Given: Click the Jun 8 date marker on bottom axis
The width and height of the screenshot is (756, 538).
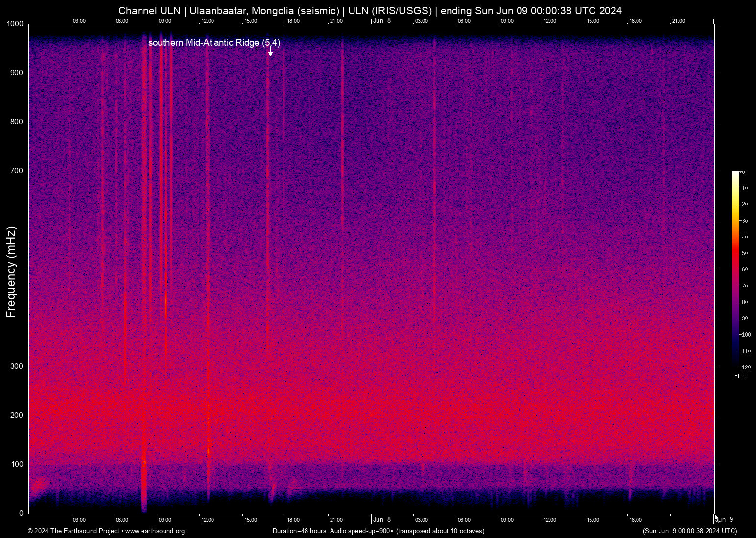Looking at the screenshot, I should tap(382, 520).
